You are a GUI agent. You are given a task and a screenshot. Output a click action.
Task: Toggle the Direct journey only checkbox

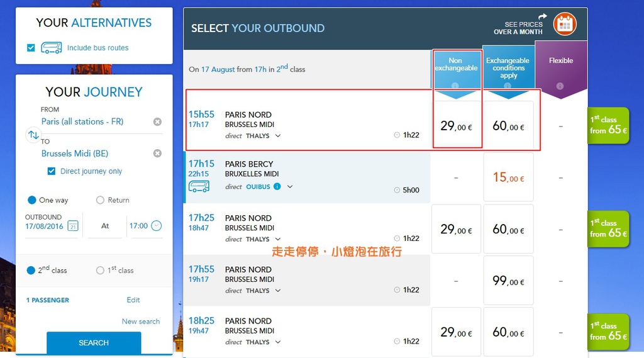(x=52, y=171)
